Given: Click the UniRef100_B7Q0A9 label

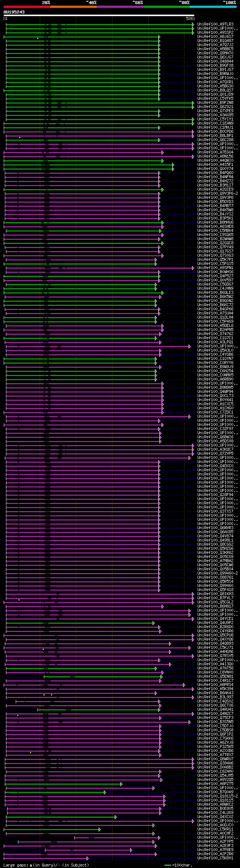Looking at the screenshot, I should pos(215,792).
